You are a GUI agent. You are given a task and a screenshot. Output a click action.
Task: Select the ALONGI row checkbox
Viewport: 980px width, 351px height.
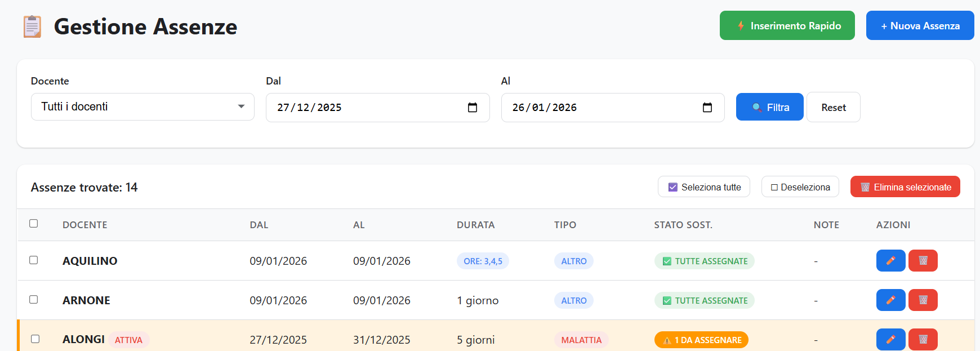coord(35,339)
